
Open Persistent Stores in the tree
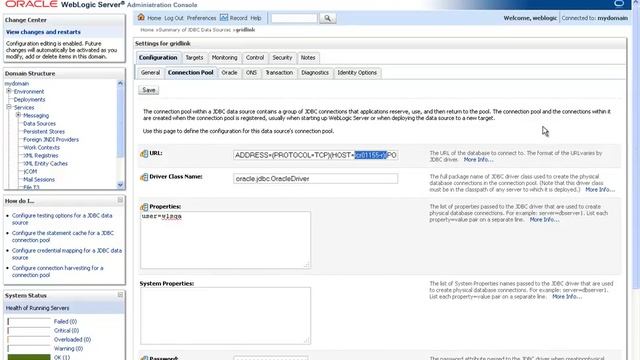tap(44, 131)
